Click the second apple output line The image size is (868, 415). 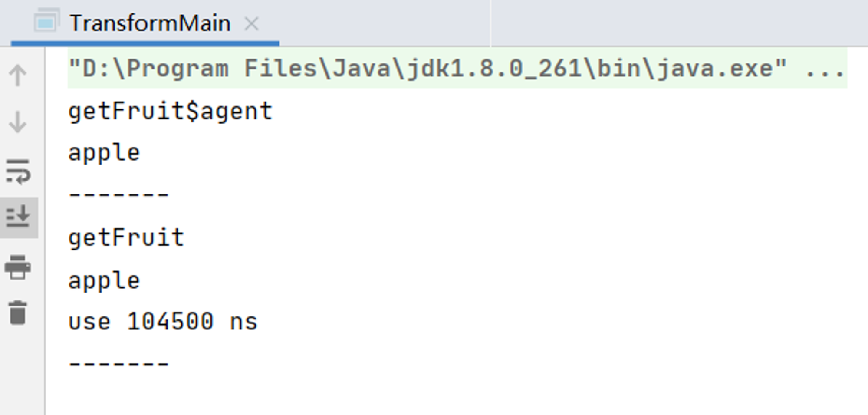[x=104, y=280]
